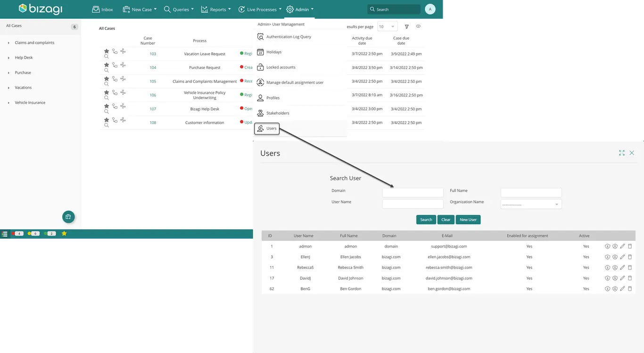The height and width of the screenshot is (353, 644).
Task: Click the floating briefcase button in sidebar
Action: [68, 217]
